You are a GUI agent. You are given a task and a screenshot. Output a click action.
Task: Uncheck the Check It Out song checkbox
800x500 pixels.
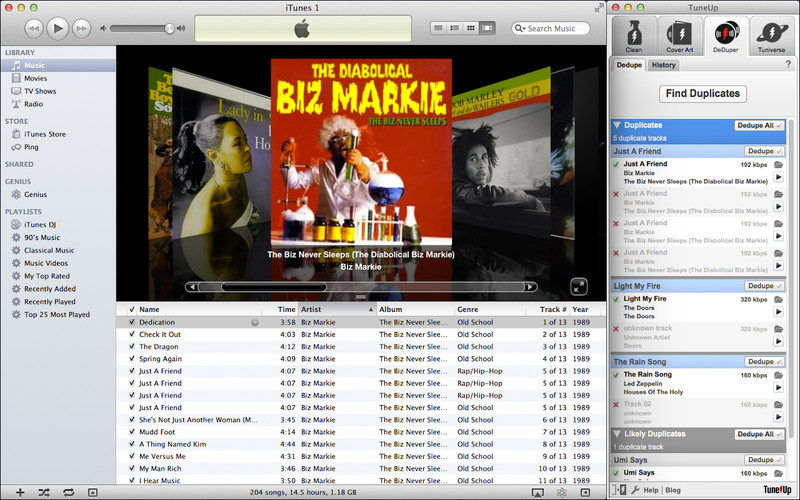coord(131,335)
